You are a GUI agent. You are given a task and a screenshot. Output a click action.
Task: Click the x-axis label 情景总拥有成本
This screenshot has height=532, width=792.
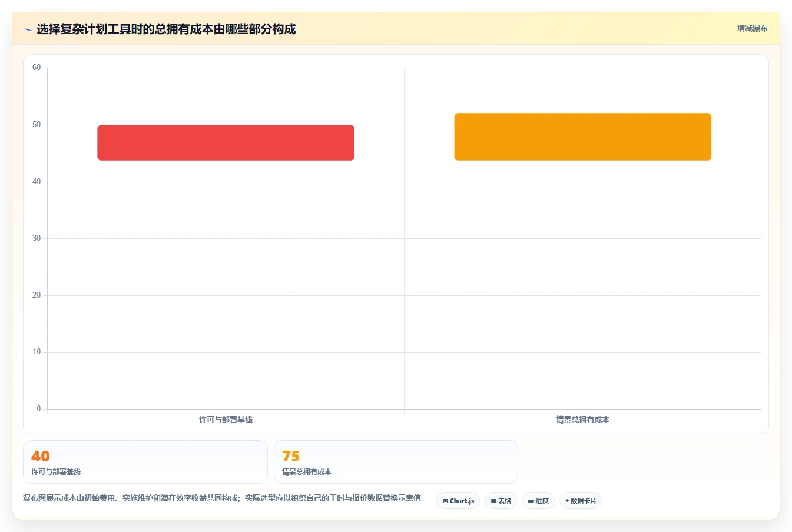[582, 420]
